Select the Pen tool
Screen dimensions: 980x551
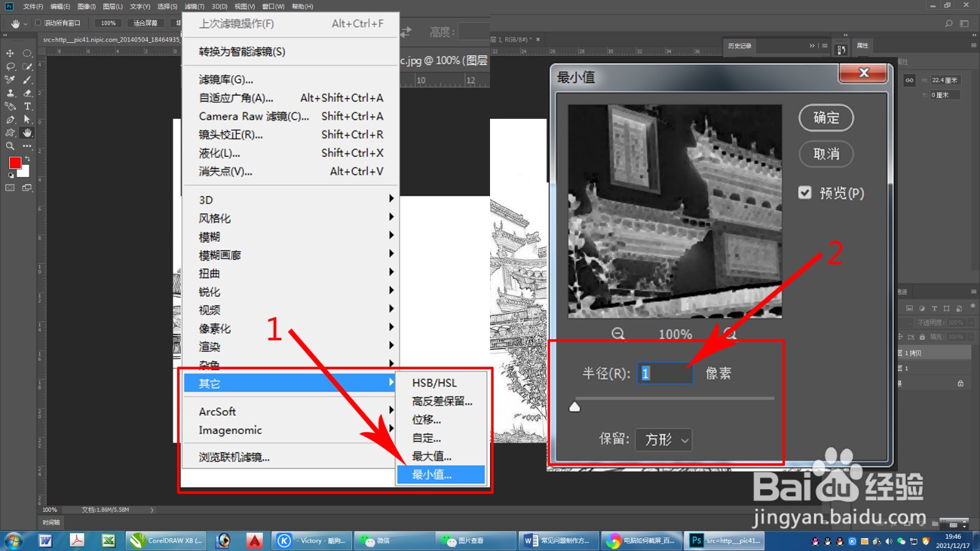click(x=10, y=118)
